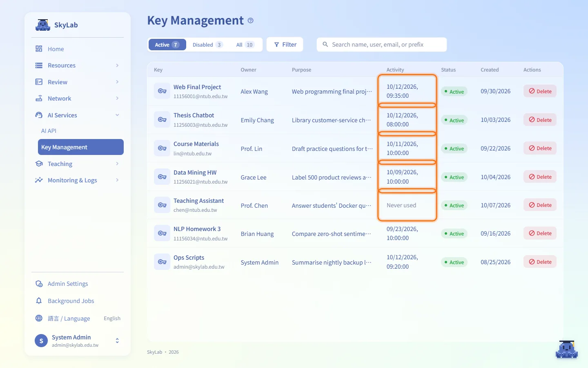Click the Teaching graduation cap icon
Screen dimensions: 588x368
39,164
